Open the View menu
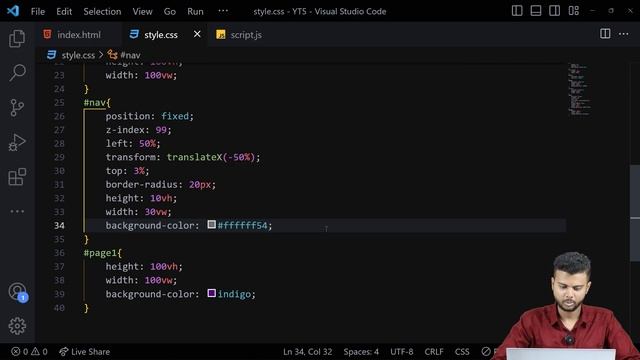The height and width of the screenshot is (360, 640). coord(142,11)
